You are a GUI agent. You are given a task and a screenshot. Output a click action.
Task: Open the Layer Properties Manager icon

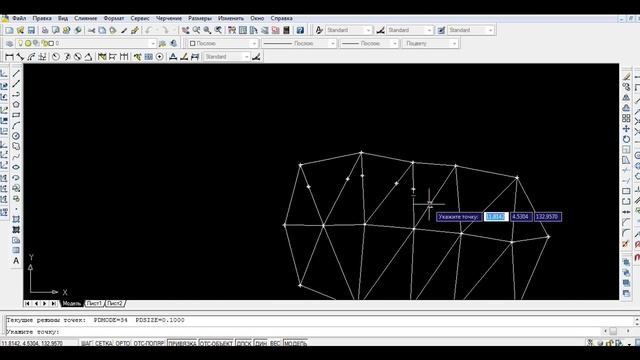[9, 43]
